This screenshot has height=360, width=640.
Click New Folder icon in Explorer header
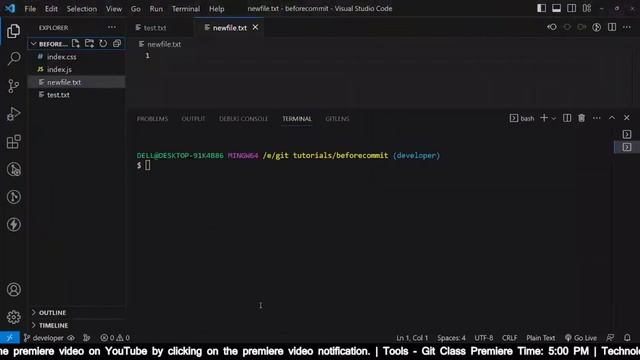(x=89, y=43)
